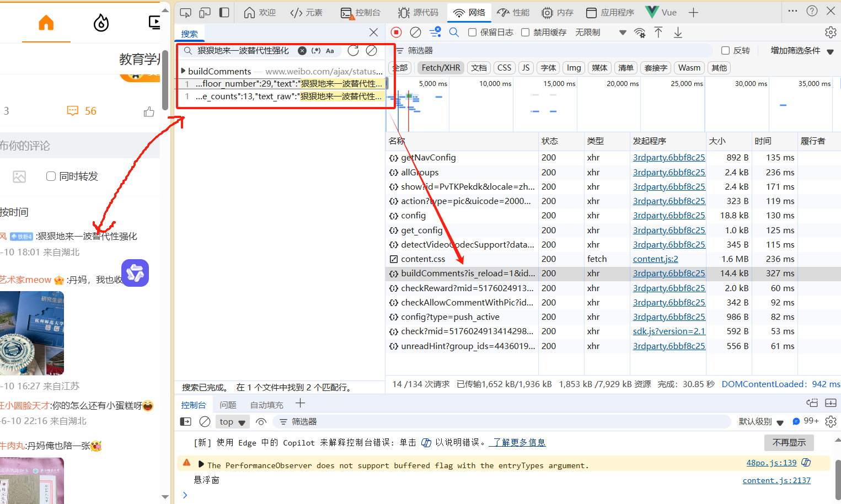Select buildComments?is_reload request row
Viewport: 841px width, 504px height.
pos(613,274)
